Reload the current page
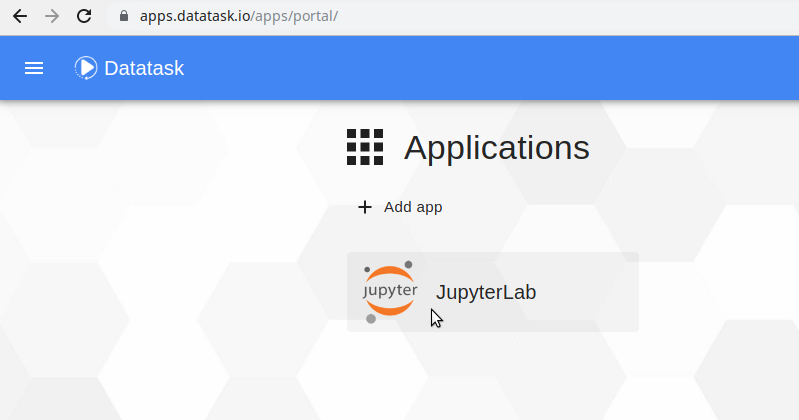 point(84,16)
